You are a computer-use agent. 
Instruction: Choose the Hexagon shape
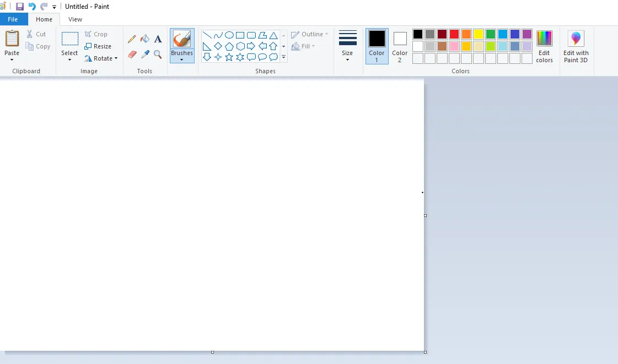coord(240,46)
